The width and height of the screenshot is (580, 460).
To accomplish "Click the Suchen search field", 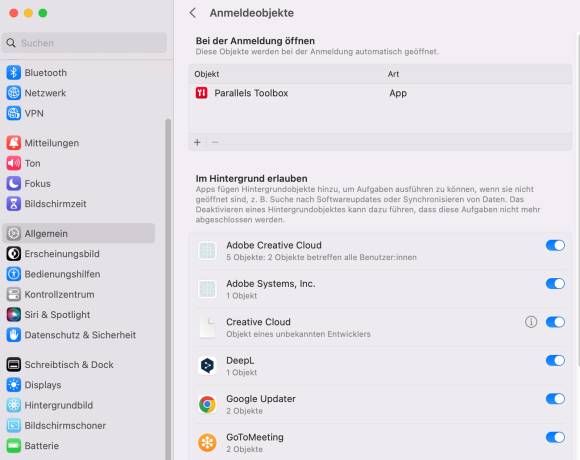I will click(x=84, y=43).
